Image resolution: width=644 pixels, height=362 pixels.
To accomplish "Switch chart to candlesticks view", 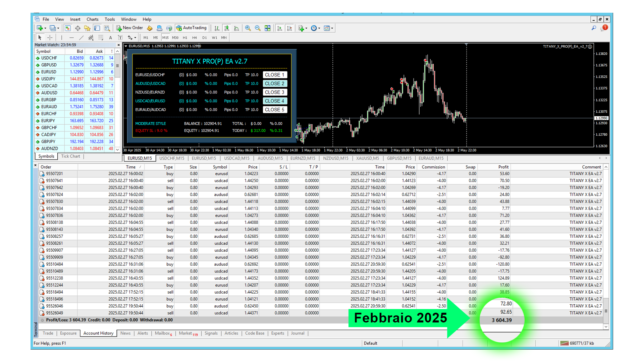I will [x=227, y=28].
